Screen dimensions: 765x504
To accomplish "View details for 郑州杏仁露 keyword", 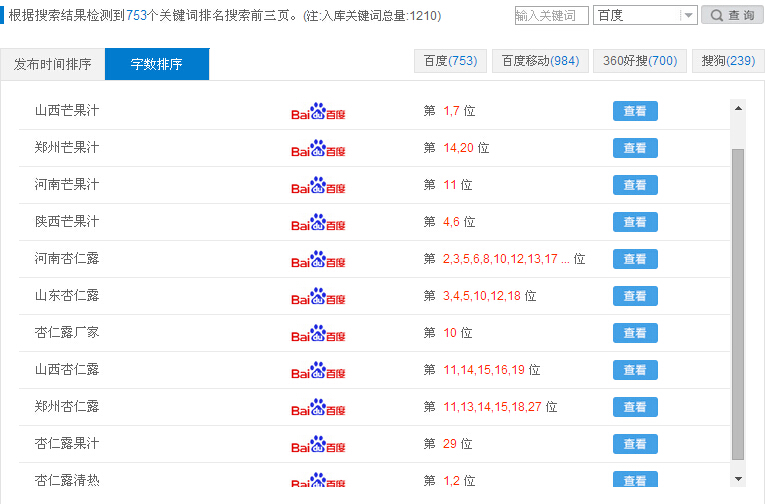I will (x=635, y=407).
